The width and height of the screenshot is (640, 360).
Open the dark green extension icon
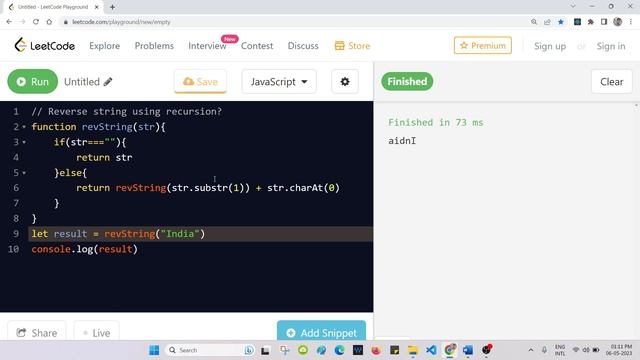(577, 22)
